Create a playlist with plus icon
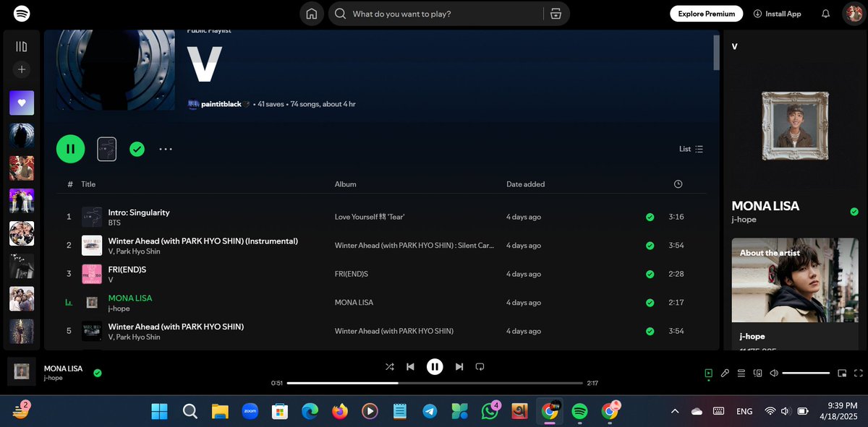Screen dimensions: 868x427 [x=22, y=69]
